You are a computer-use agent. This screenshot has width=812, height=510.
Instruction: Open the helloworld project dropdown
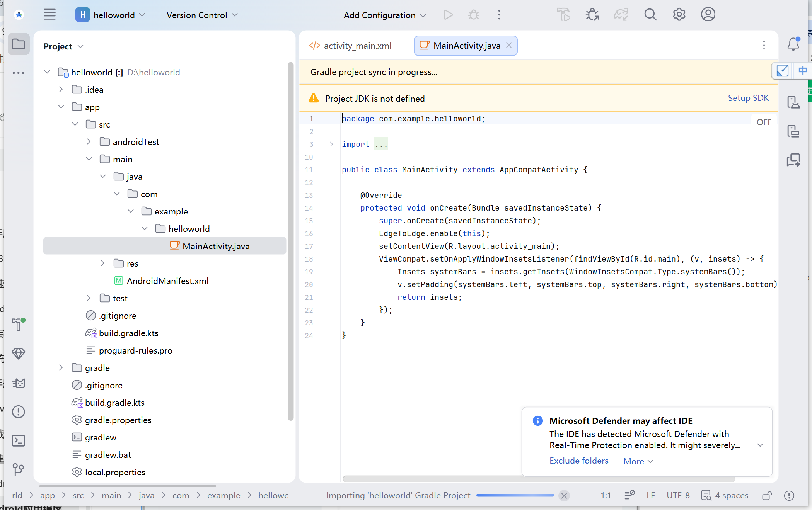click(x=110, y=15)
